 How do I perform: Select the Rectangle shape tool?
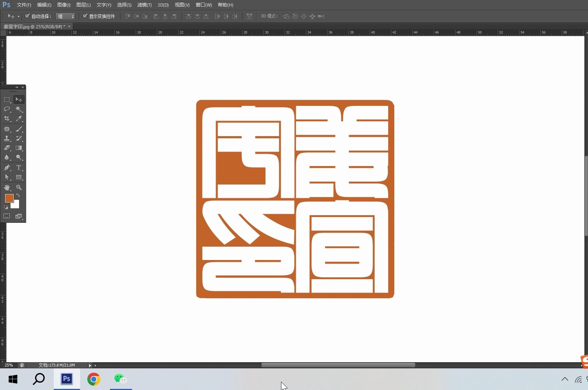click(19, 177)
